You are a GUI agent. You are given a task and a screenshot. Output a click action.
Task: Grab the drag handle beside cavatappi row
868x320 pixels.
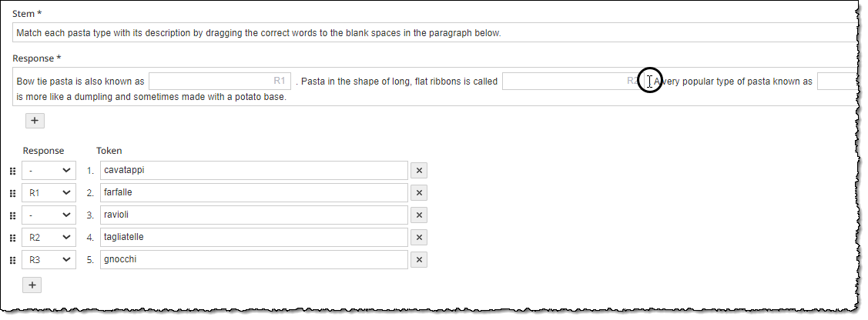13,172
